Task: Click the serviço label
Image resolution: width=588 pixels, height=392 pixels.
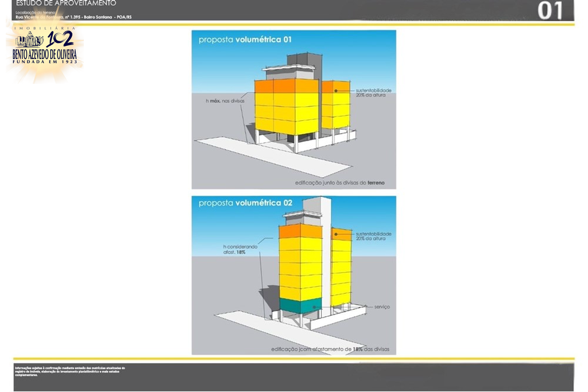Action: click(x=382, y=307)
